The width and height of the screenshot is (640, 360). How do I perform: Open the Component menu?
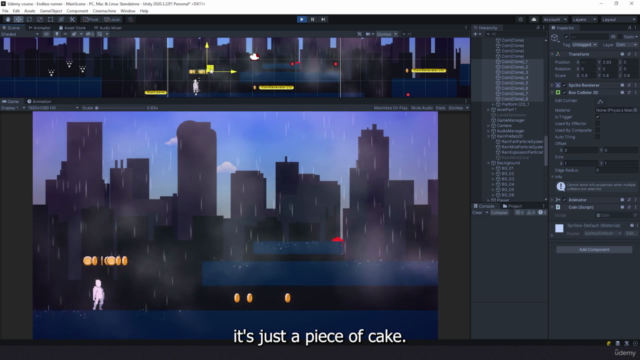click(x=77, y=11)
